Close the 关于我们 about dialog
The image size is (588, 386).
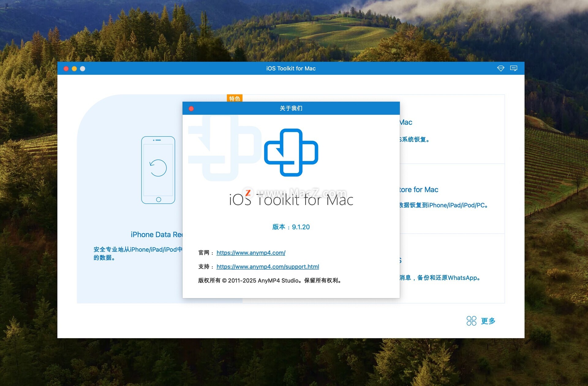click(191, 108)
